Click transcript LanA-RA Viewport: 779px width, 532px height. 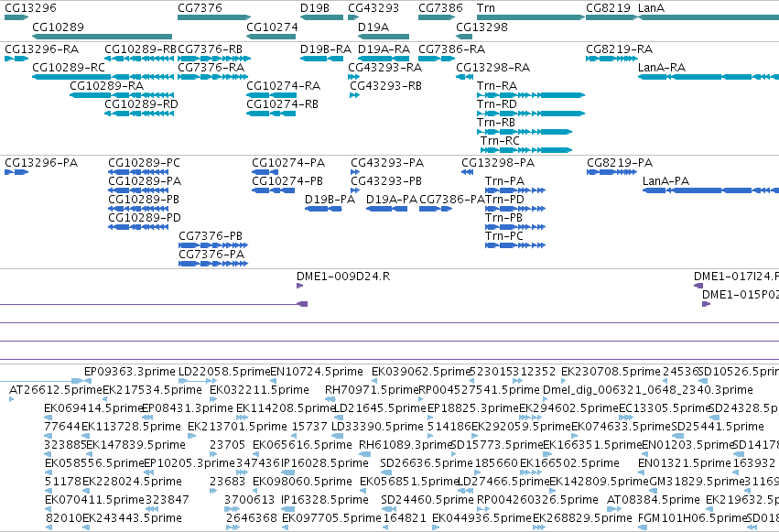point(709,77)
